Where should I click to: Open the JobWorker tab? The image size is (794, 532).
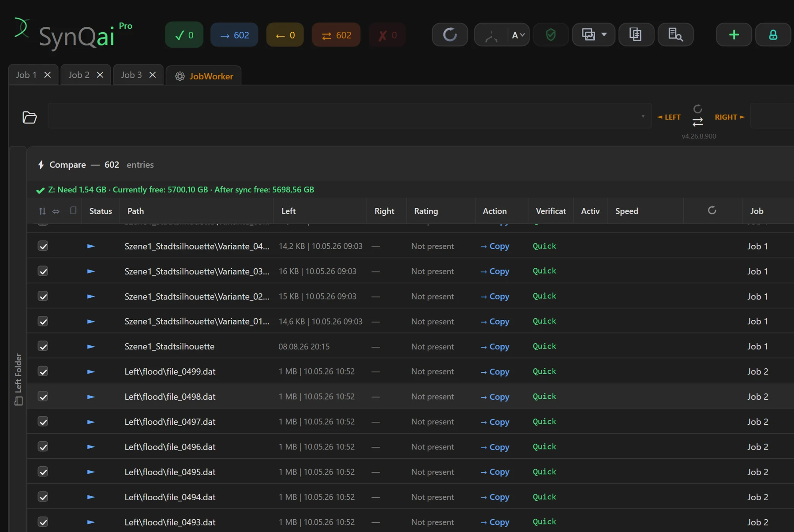204,76
